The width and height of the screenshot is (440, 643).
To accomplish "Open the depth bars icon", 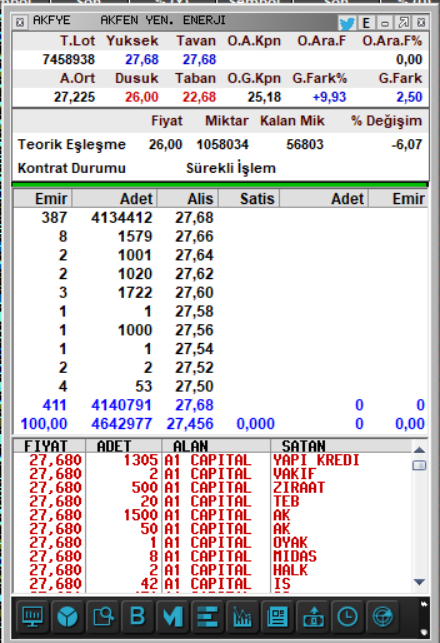I will pos(207,616).
